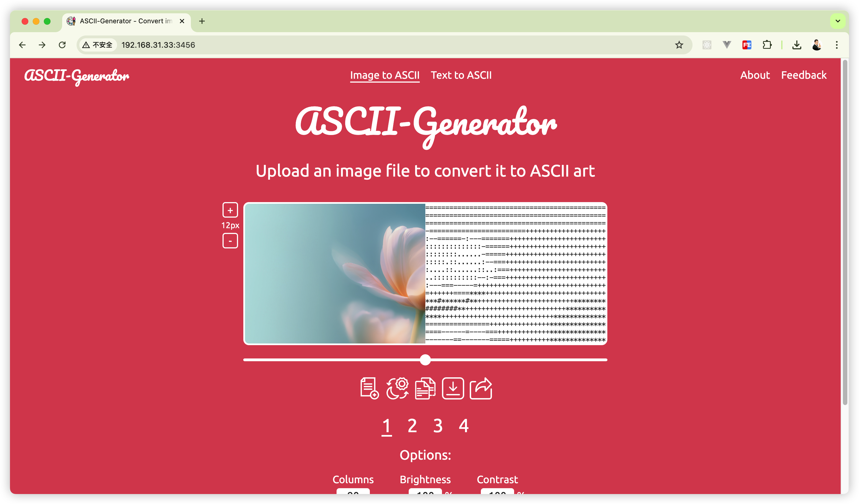
Task: Click the ASCII-Generator logo in the header
Action: pyautogui.click(x=77, y=76)
